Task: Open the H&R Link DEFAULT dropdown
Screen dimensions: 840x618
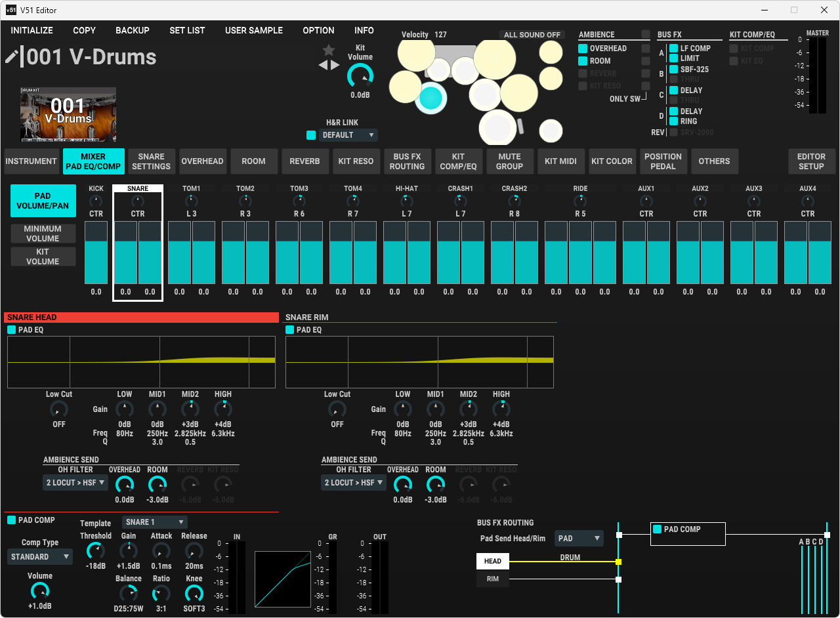Action: (348, 135)
